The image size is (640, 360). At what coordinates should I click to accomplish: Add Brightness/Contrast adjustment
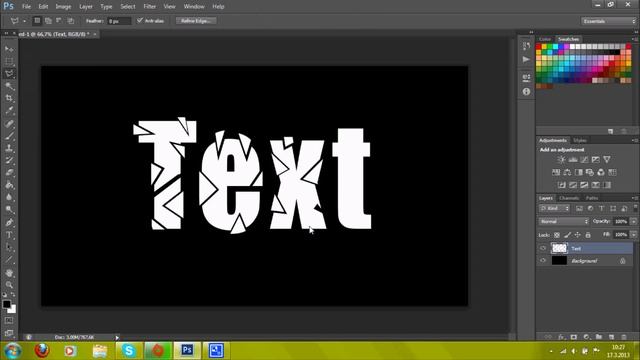point(561,160)
